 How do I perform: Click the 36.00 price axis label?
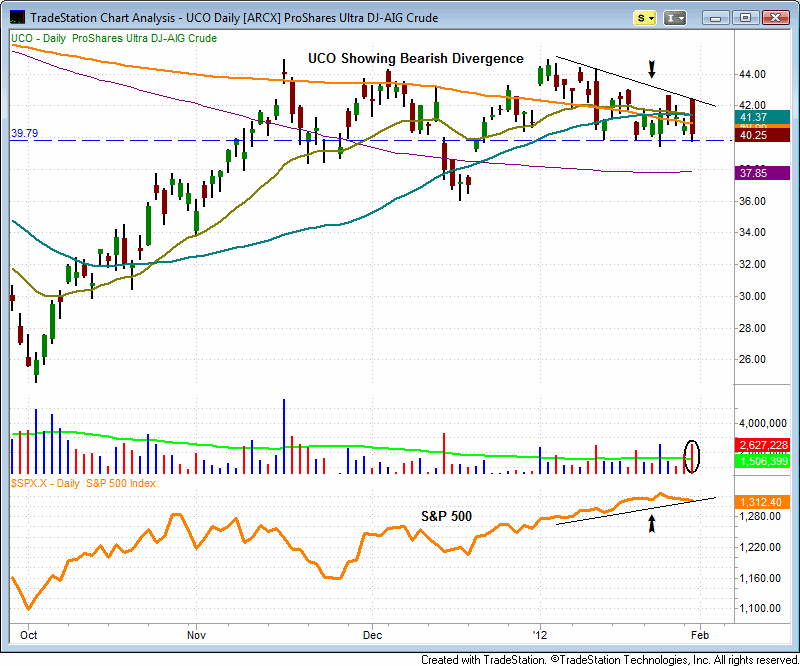tap(753, 201)
